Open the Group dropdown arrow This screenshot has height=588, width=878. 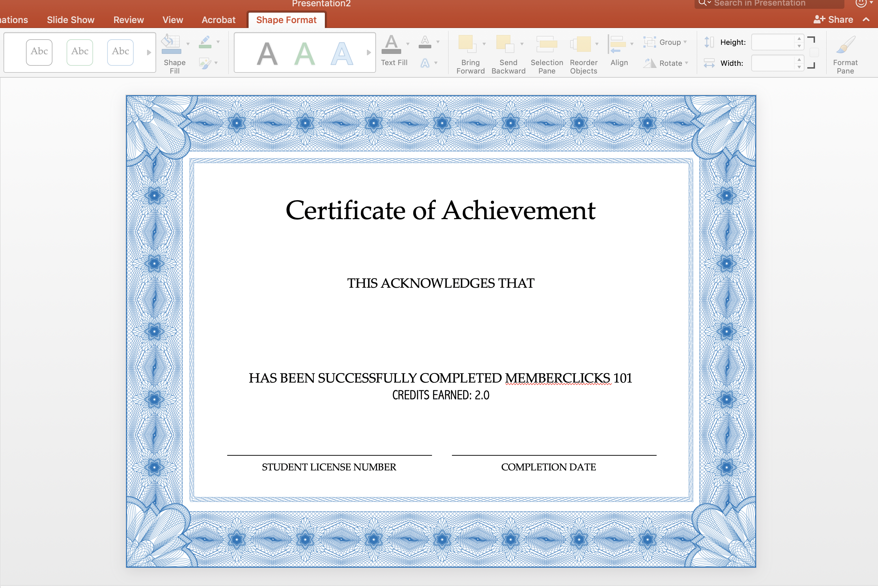[685, 42]
